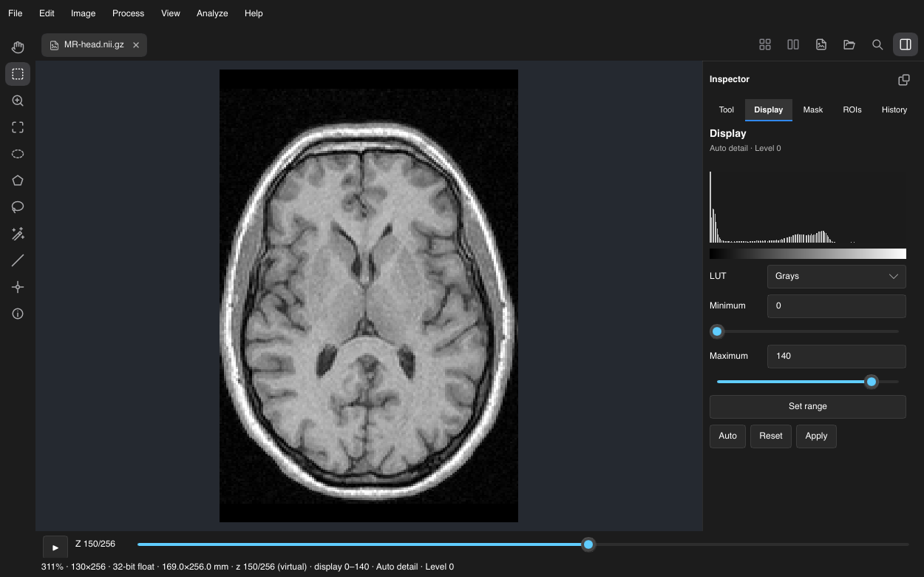Click the 'Auto detail · Level 0' inspector text
Image resolution: width=924 pixels, height=577 pixels.
745,148
